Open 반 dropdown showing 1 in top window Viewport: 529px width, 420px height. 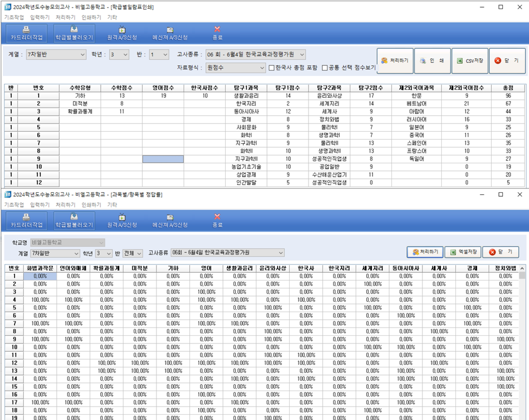(x=159, y=55)
